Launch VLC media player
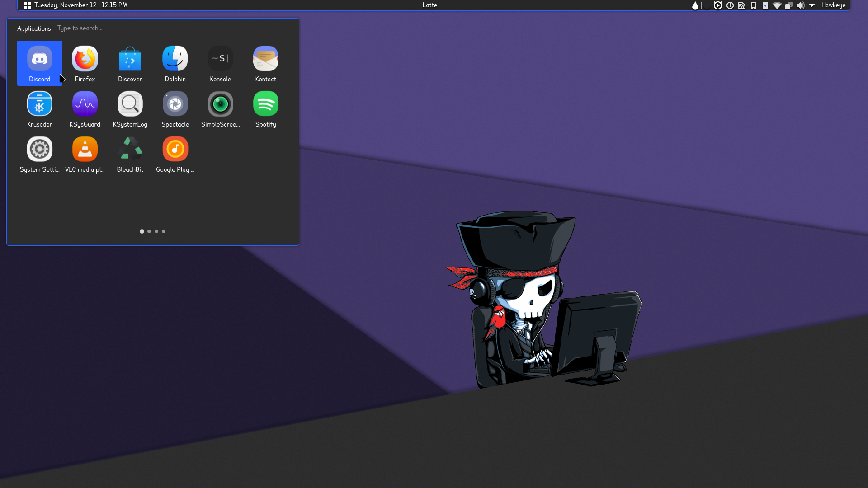The height and width of the screenshot is (488, 868). tap(85, 154)
